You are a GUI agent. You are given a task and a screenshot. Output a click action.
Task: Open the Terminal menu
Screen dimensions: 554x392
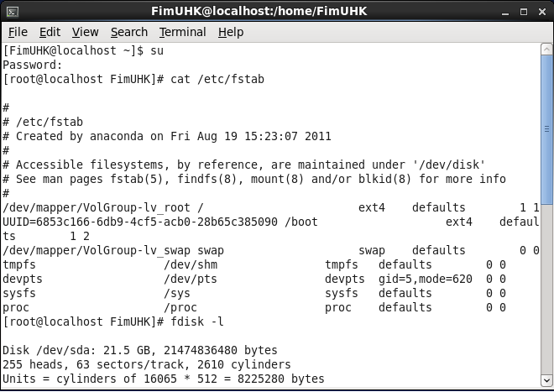pyautogui.click(x=182, y=32)
